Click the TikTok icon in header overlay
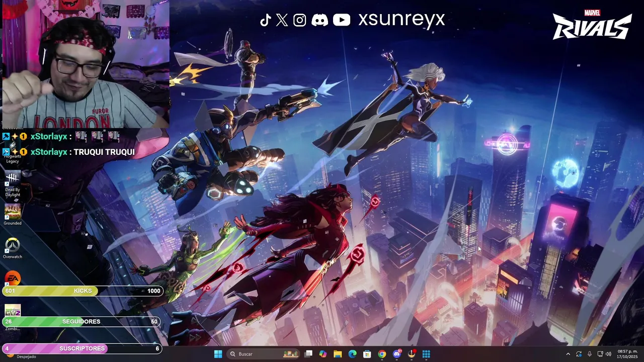The height and width of the screenshot is (362, 644). 266,20
